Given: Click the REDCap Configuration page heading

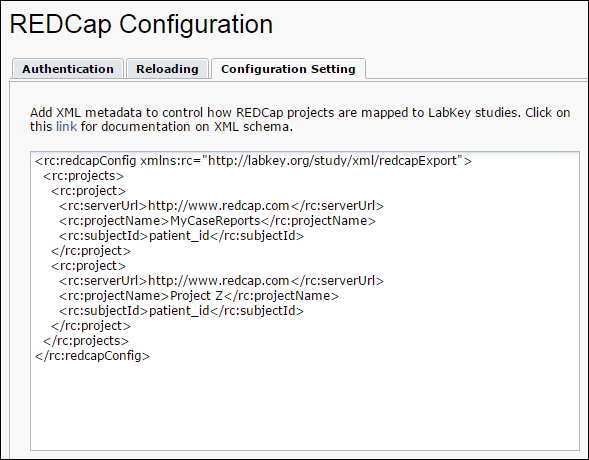Looking at the screenshot, I should tap(141, 24).
